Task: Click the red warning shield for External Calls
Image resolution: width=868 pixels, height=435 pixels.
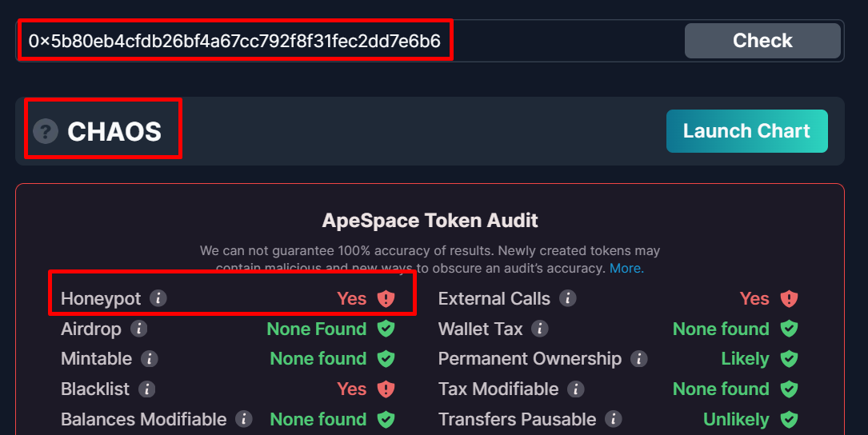Action: [x=789, y=299]
